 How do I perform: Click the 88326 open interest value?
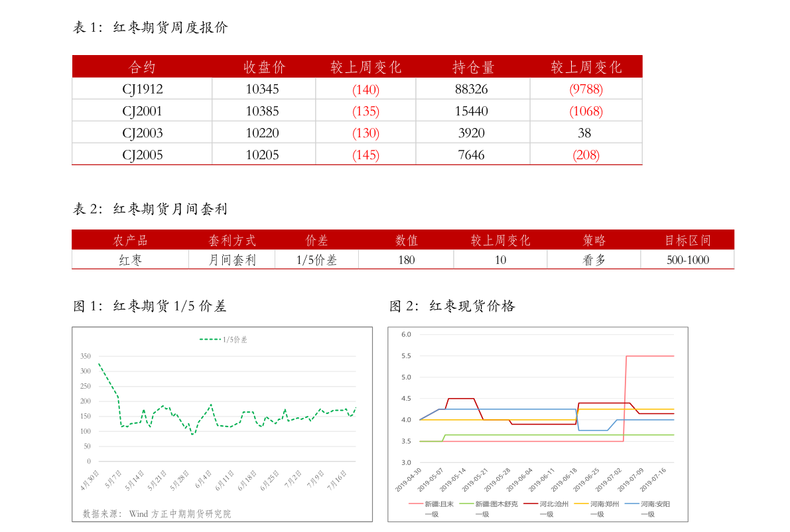(x=472, y=89)
